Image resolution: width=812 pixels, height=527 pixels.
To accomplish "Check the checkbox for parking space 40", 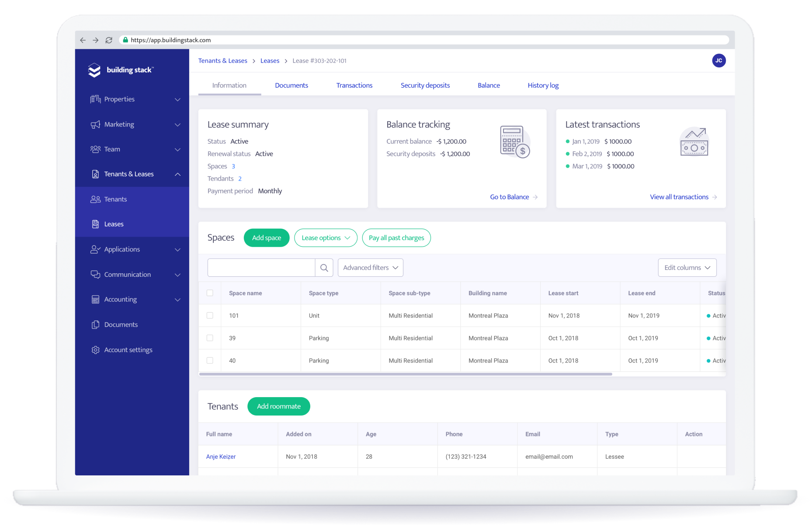I will pyautogui.click(x=210, y=360).
